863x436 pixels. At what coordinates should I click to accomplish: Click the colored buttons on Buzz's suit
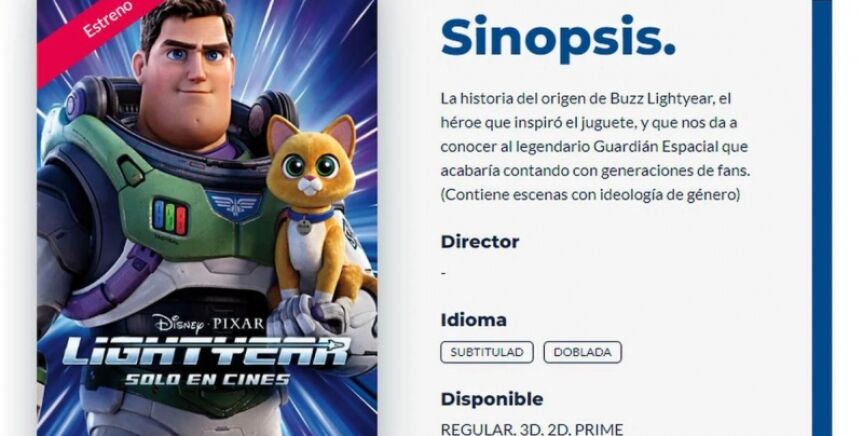click(x=170, y=217)
